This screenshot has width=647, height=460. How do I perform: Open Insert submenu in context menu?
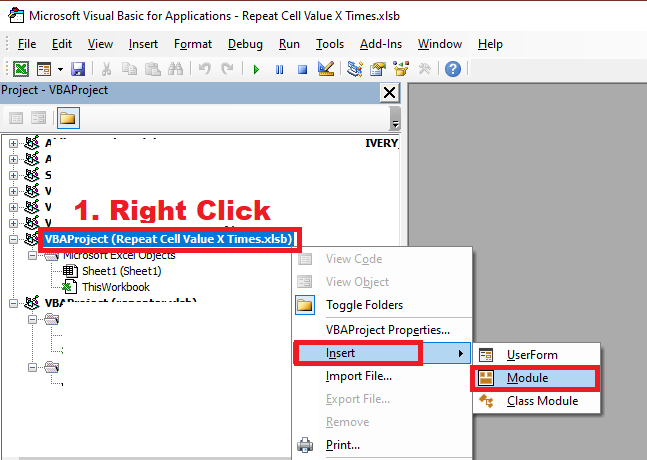383,353
